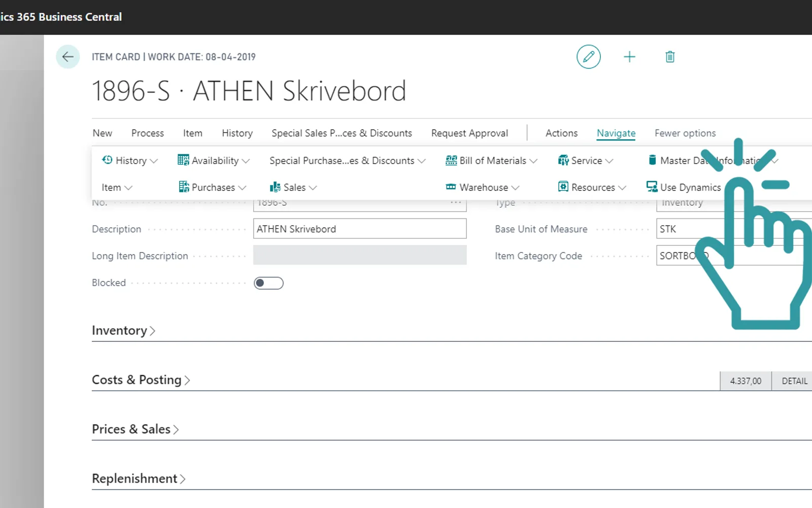812x508 pixels.
Task: Click the Base Unit of Measure field
Action: [734, 229]
